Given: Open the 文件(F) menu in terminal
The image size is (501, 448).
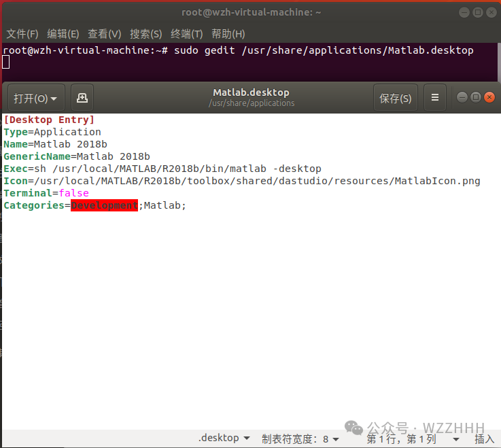Looking at the screenshot, I should pos(22,34).
